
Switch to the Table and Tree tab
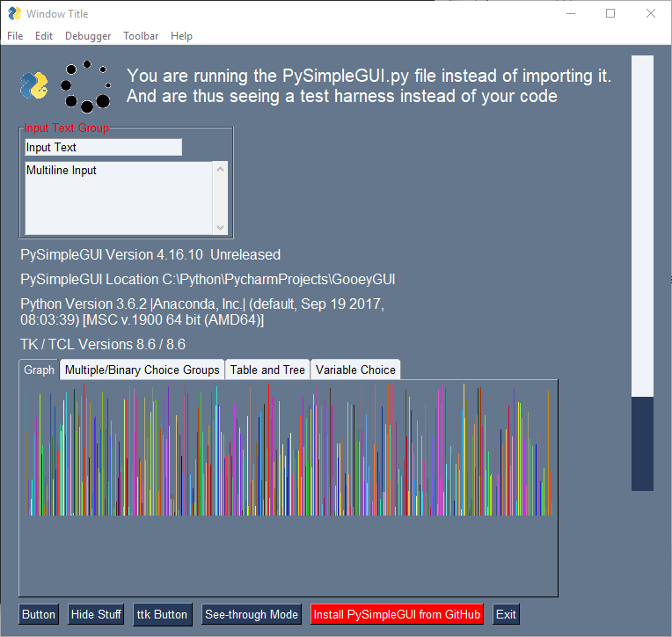coord(267,370)
